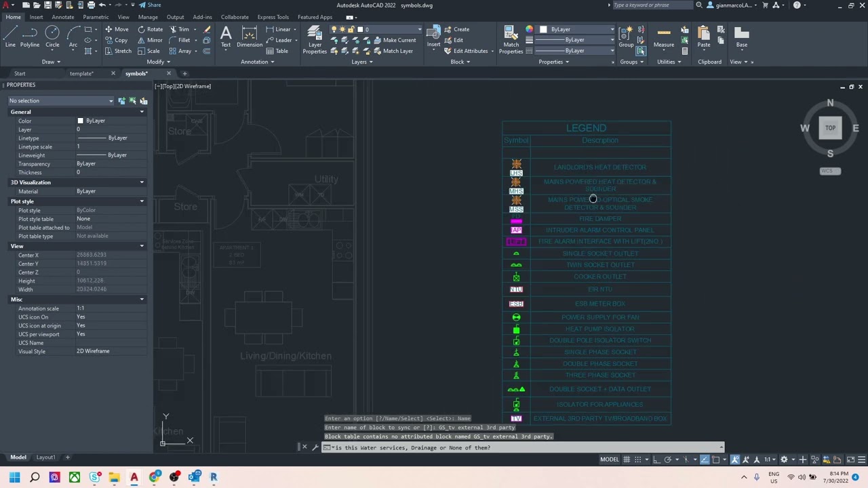Click the Mirror tool

[x=150, y=40]
